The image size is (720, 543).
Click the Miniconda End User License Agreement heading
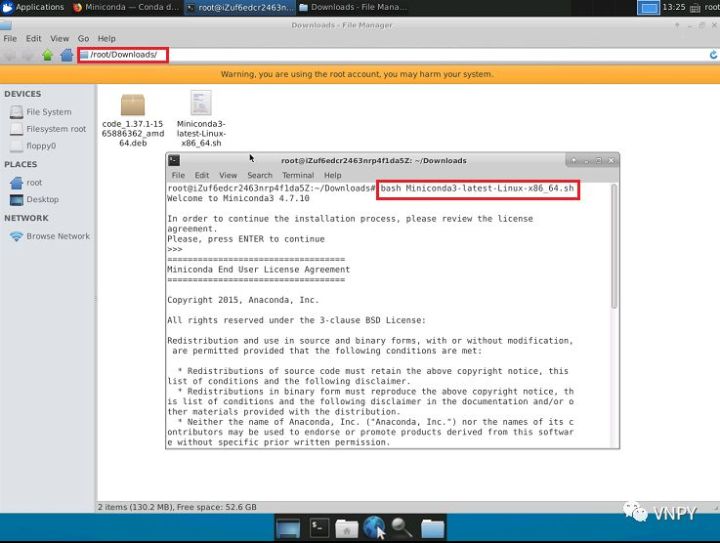point(259,269)
